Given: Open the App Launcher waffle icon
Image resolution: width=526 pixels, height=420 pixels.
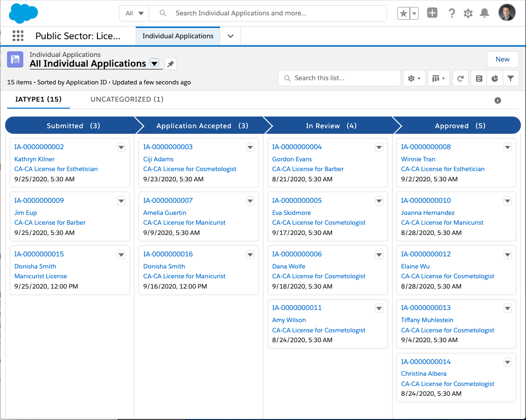Looking at the screenshot, I should click(18, 36).
